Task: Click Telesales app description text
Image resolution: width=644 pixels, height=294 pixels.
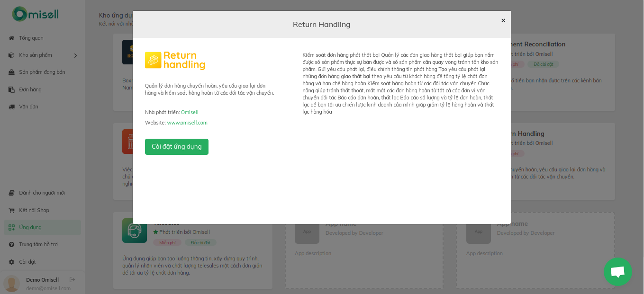Action: point(192,266)
